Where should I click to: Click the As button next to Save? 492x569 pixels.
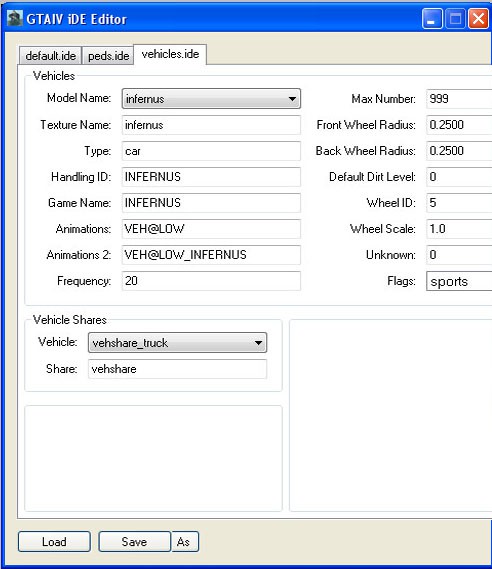[x=185, y=542]
